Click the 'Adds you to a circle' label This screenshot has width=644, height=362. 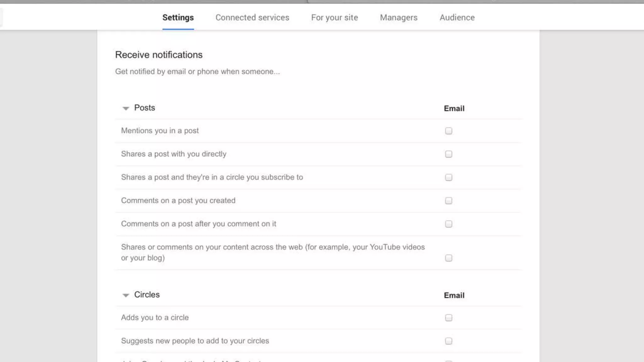tap(155, 318)
